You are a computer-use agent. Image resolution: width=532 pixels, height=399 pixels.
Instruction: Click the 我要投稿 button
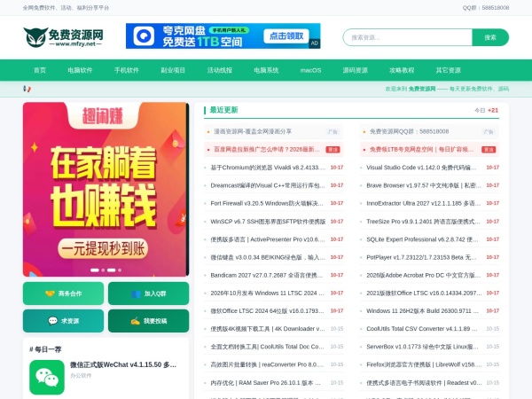coord(149,321)
